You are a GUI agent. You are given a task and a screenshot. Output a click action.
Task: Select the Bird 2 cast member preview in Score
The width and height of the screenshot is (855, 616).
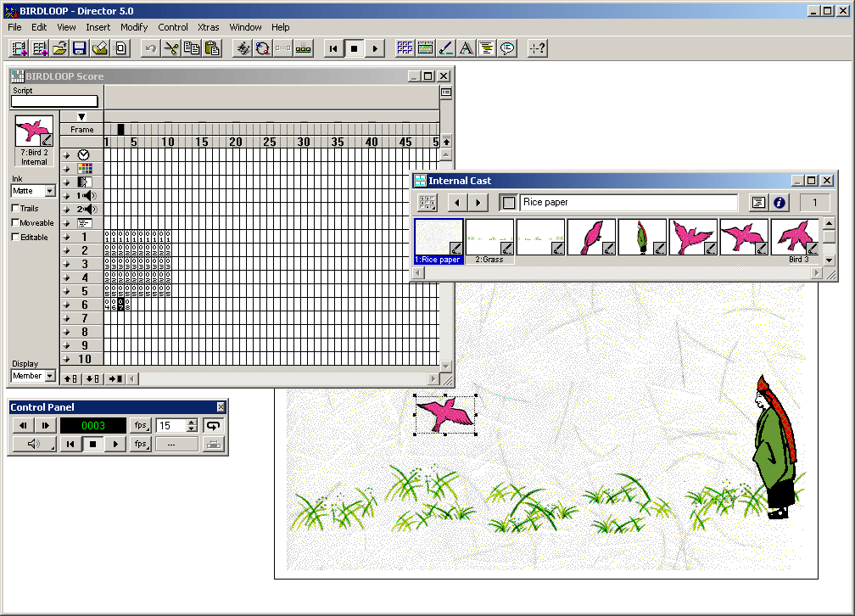34,131
